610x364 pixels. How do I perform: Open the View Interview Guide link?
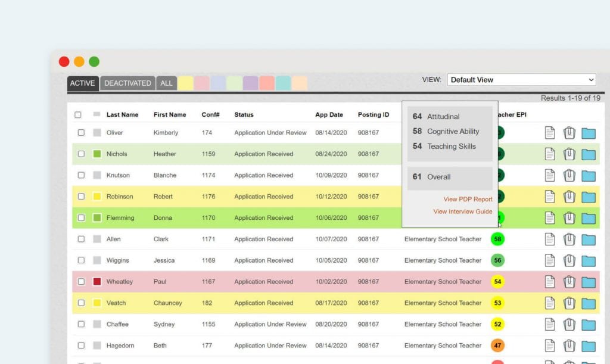[463, 211]
